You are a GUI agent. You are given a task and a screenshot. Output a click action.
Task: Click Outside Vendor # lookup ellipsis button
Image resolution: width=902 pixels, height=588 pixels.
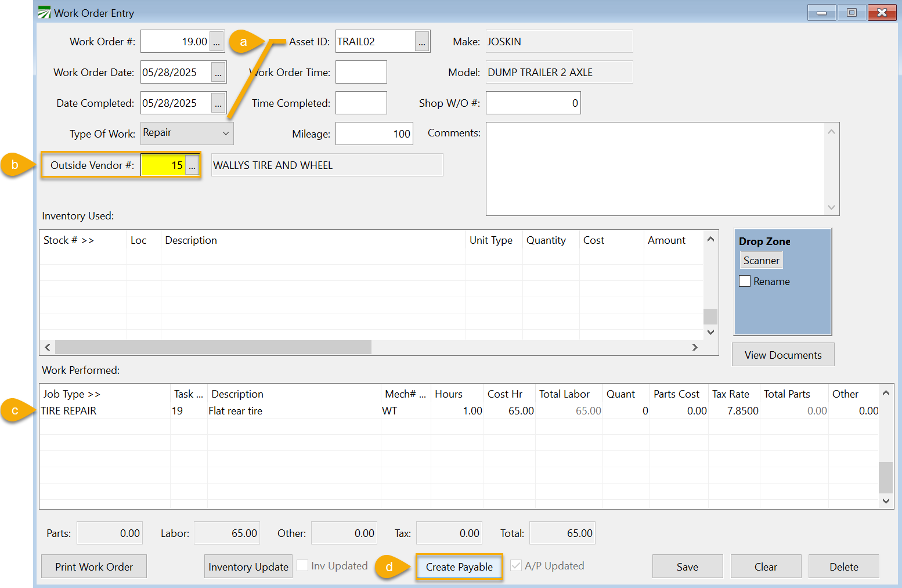[192, 165]
